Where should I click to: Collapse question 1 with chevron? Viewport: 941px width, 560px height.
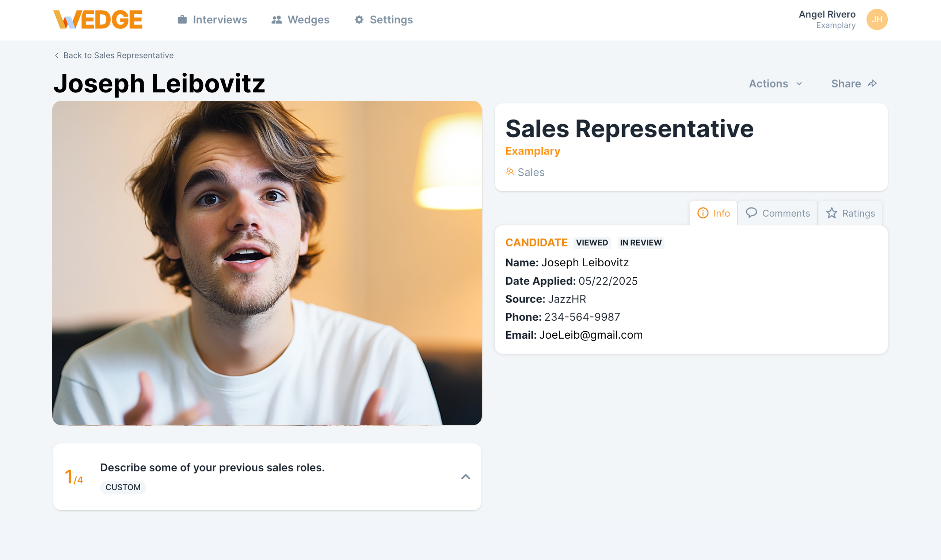click(466, 477)
